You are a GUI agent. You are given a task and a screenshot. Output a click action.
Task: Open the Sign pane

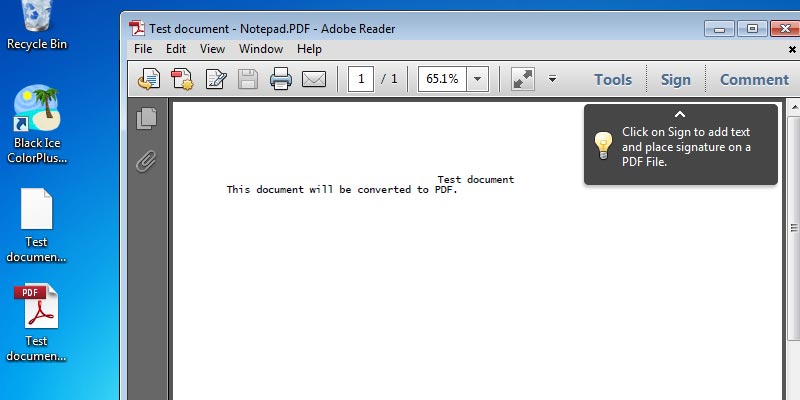click(x=676, y=79)
